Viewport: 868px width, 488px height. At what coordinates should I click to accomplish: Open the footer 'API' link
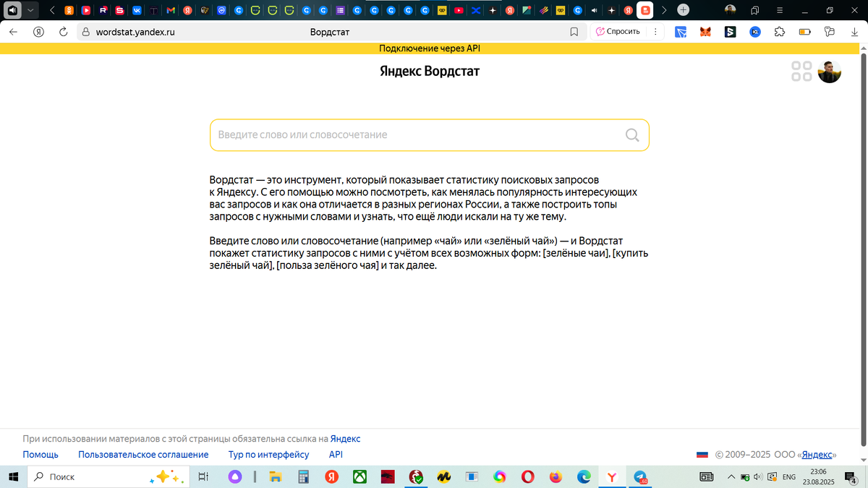coord(336,455)
